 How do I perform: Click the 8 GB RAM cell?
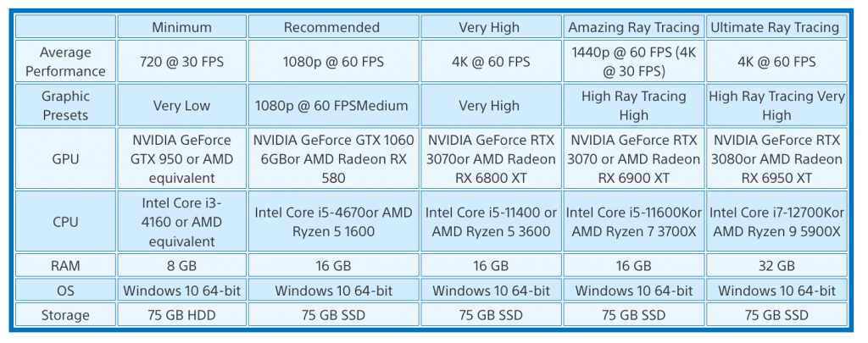click(x=181, y=266)
